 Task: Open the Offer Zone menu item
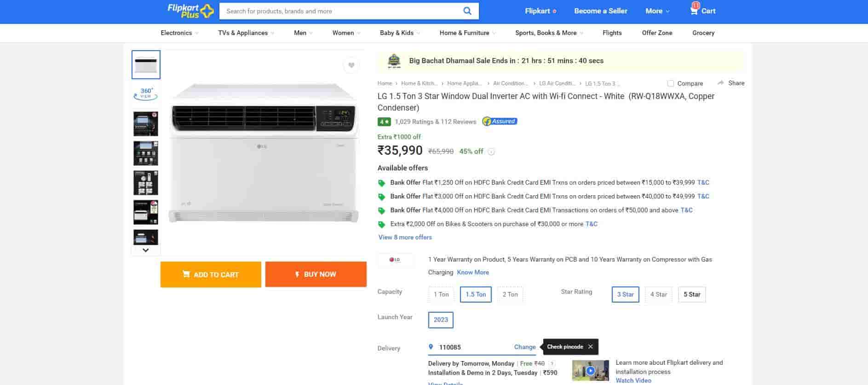657,33
